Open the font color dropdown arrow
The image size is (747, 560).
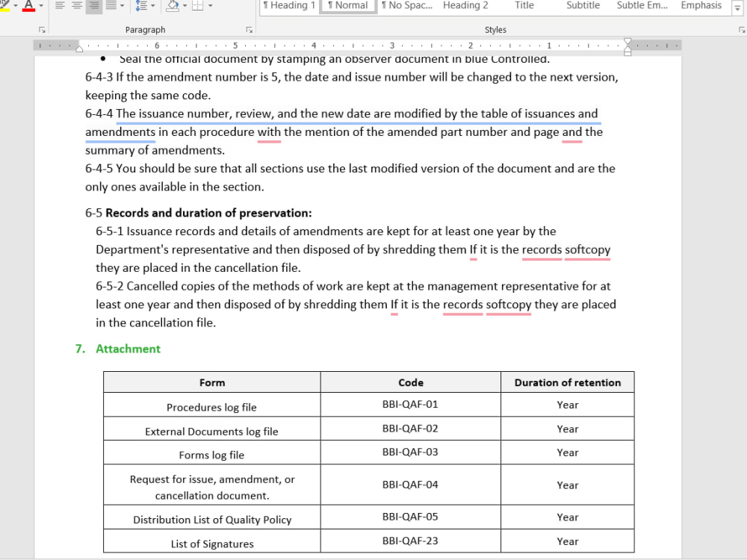(41, 6)
